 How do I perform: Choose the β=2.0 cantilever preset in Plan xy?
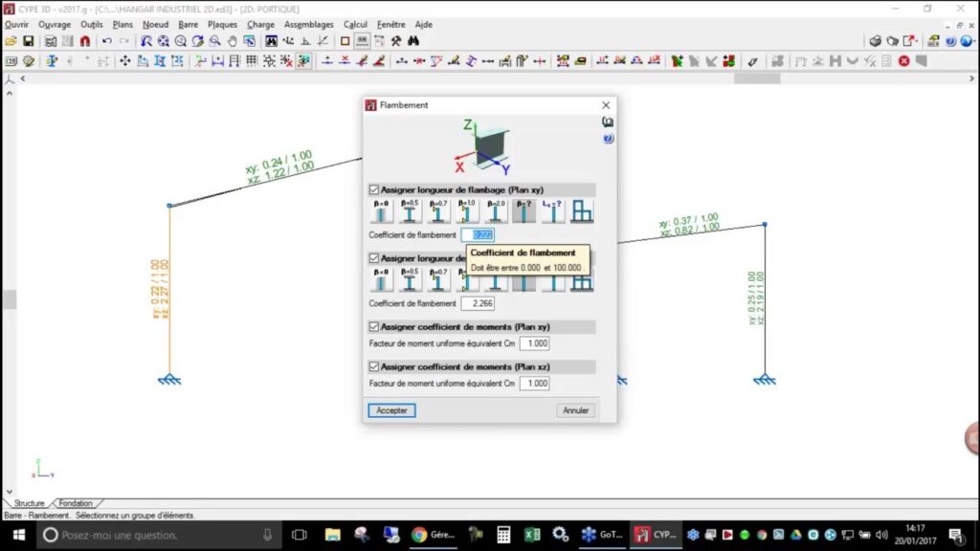pyautogui.click(x=495, y=211)
